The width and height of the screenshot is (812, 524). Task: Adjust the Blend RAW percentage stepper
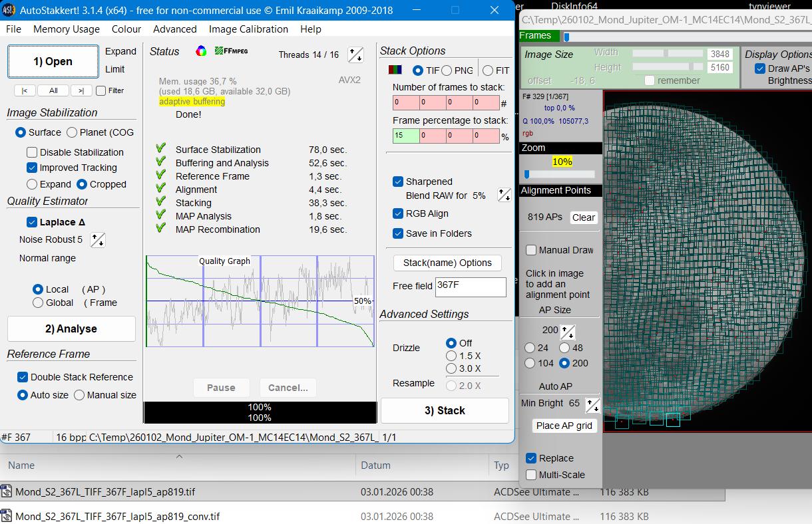pos(504,196)
